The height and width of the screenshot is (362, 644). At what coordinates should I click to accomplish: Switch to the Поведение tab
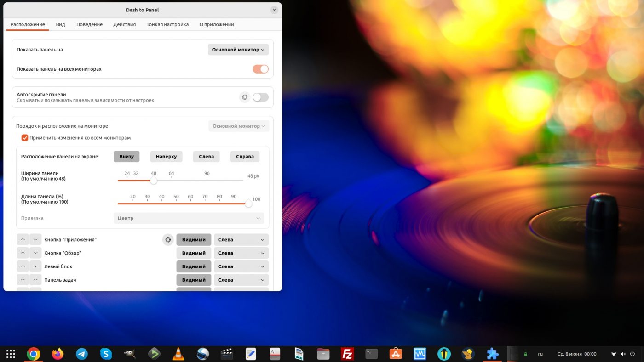pyautogui.click(x=89, y=24)
